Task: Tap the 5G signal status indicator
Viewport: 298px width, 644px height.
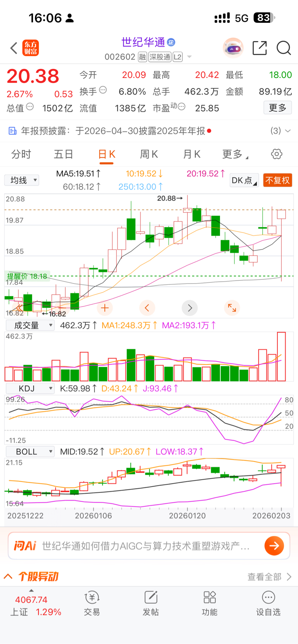Action: coord(241,18)
